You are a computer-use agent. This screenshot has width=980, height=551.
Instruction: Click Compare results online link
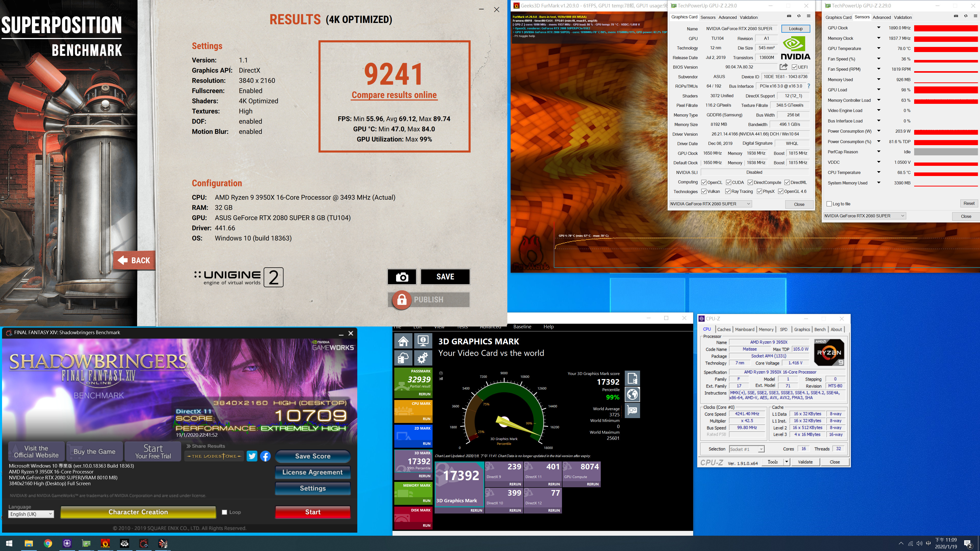pos(394,95)
